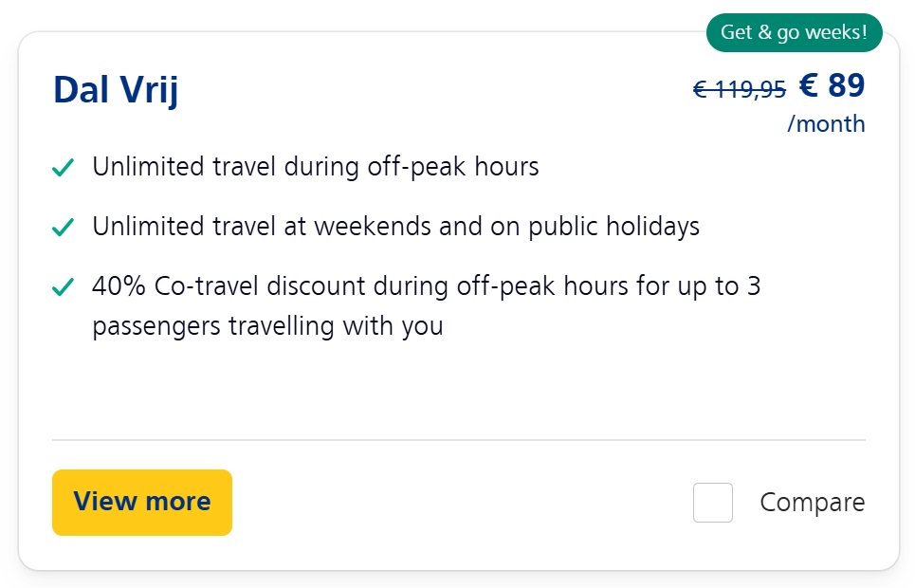915x588 pixels.
Task: Click the euro sign before 89
Action: [808, 86]
